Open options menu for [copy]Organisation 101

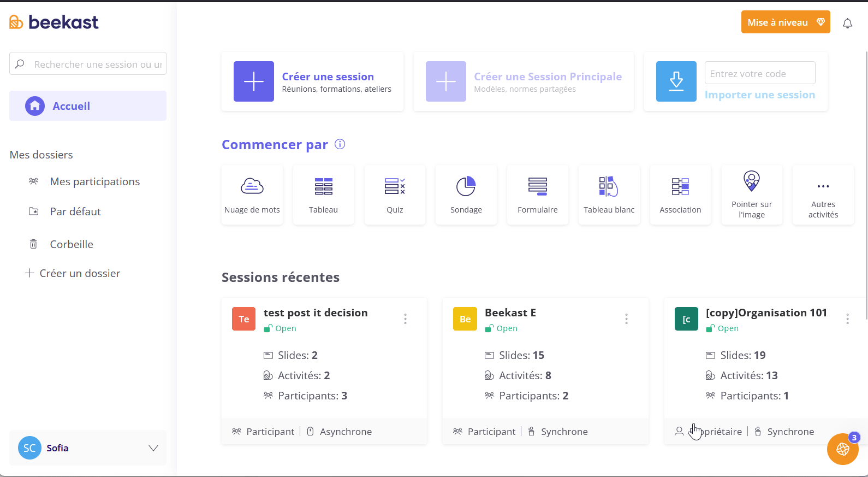[x=847, y=319]
